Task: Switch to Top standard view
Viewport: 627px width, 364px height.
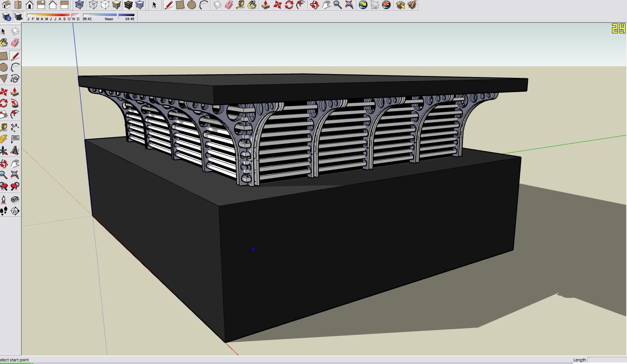Action: point(18,5)
